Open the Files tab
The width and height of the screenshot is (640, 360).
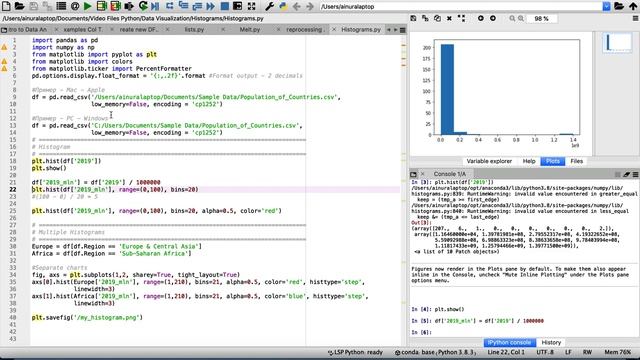tap(576, 161)
